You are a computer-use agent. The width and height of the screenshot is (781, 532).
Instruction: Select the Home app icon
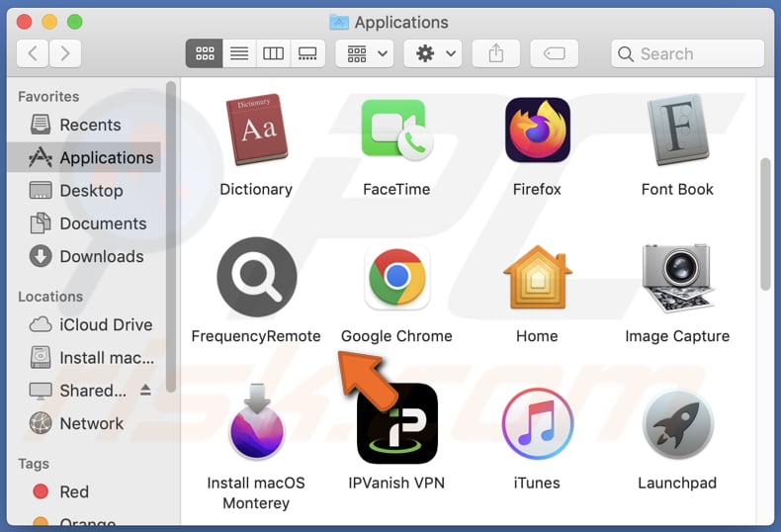click(x=538, y=277)
